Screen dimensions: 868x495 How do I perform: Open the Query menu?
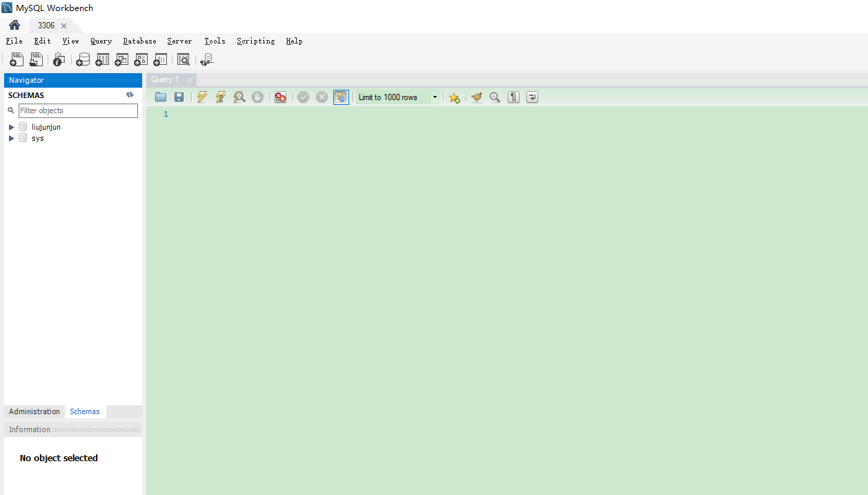tap(101, 41)
